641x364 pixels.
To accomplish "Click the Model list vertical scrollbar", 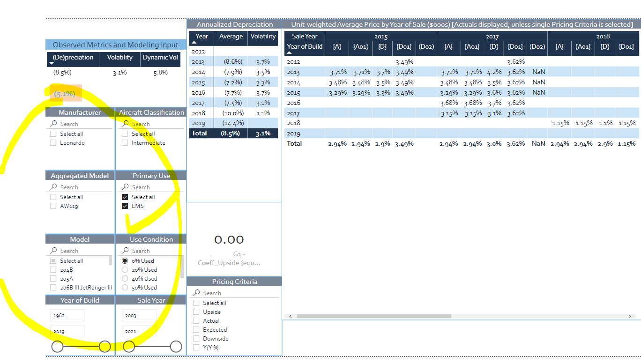I will click(x=111, y=261).
